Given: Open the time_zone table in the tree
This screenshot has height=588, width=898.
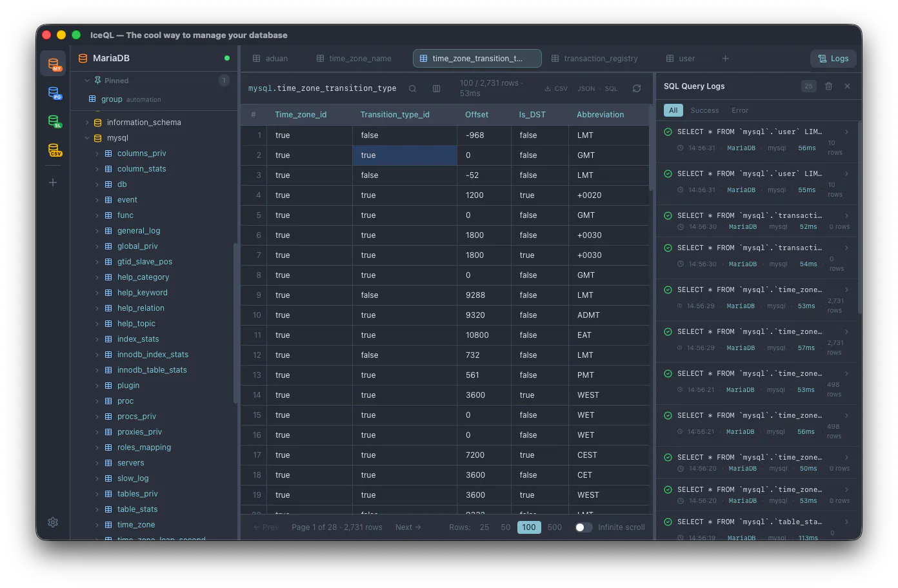Looking at the screenshot, I should pyautogui.click(x=136, y=525).
